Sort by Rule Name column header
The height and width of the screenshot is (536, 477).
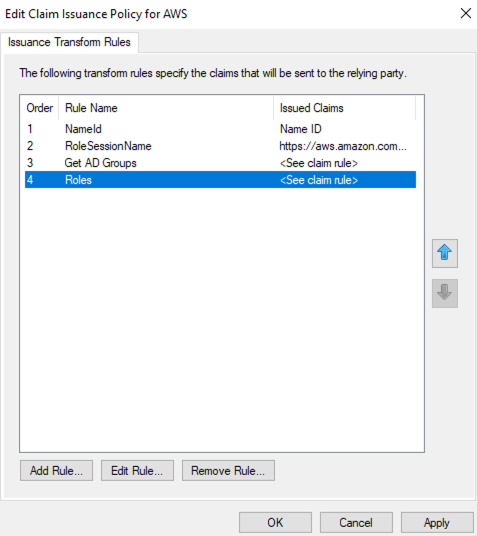[x=166, y=108]
